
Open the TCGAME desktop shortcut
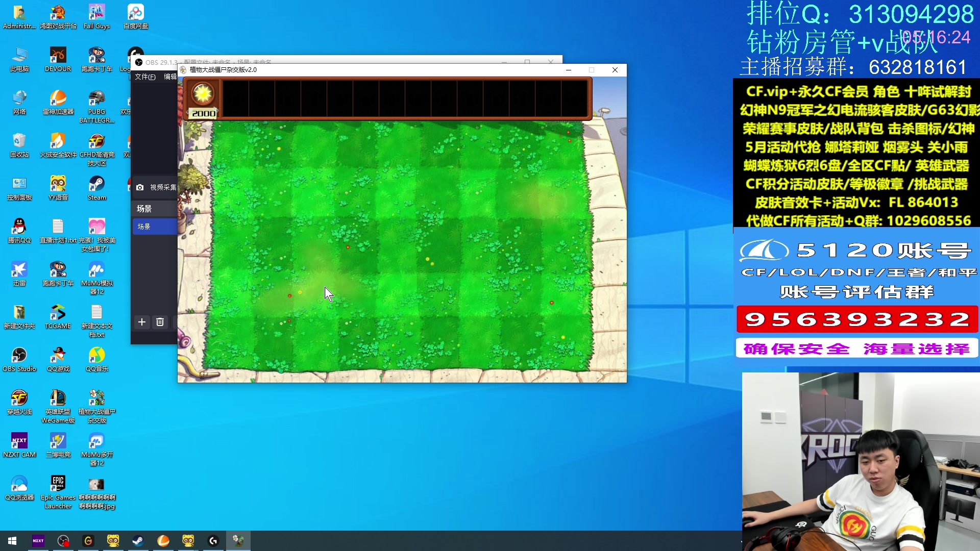[x=58, y=317]
